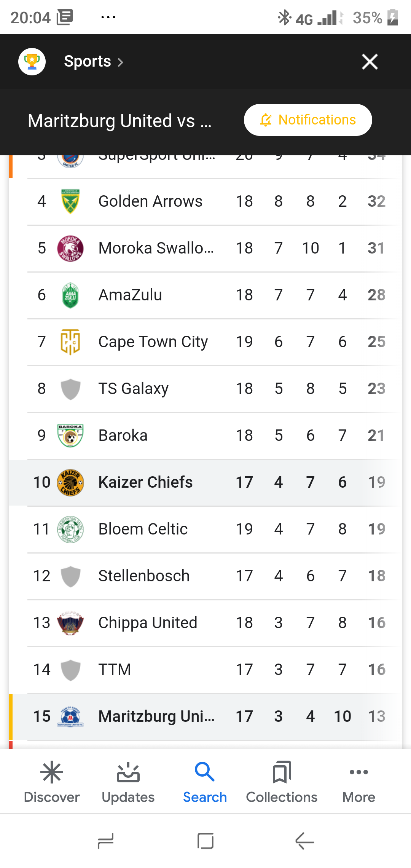The image size is (411, 868).
Task: Select the Moroka Swallows badge
Action: [x=70, y=248]
